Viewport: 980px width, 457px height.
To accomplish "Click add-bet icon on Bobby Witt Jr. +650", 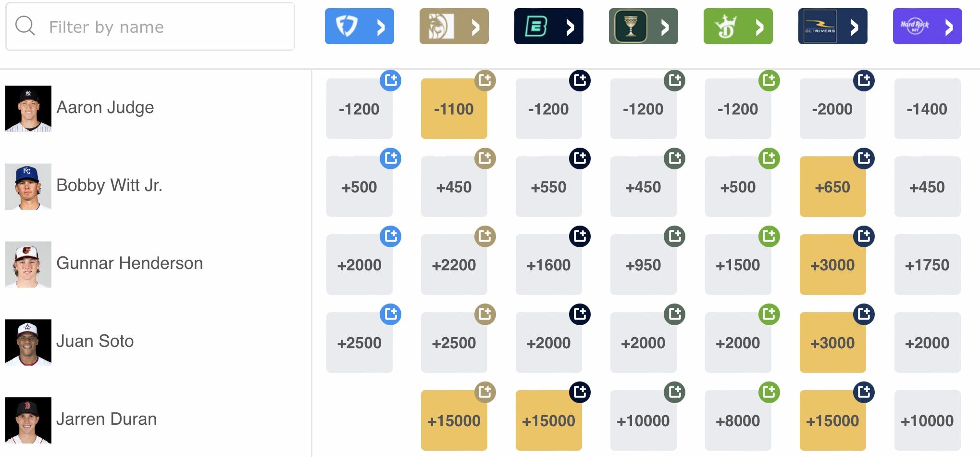I will click(x=864, y=158).
